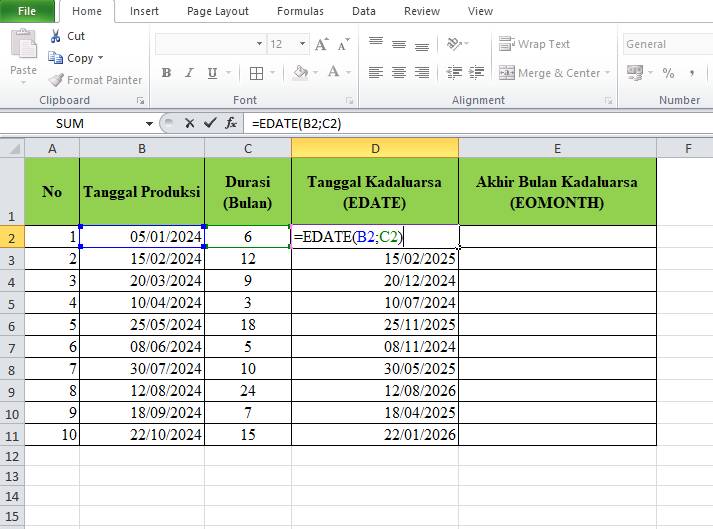713x529 pixels.
Task: Click the Top Align icon
Action: 376,43
